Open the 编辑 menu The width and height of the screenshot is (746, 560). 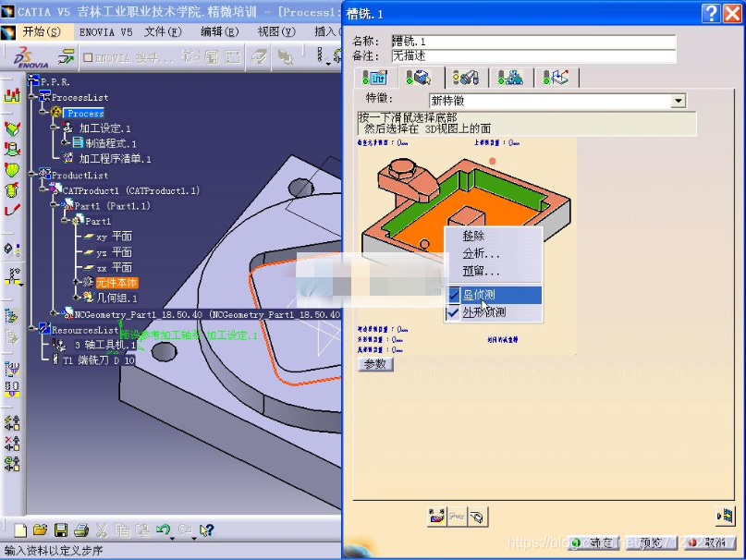219,31
